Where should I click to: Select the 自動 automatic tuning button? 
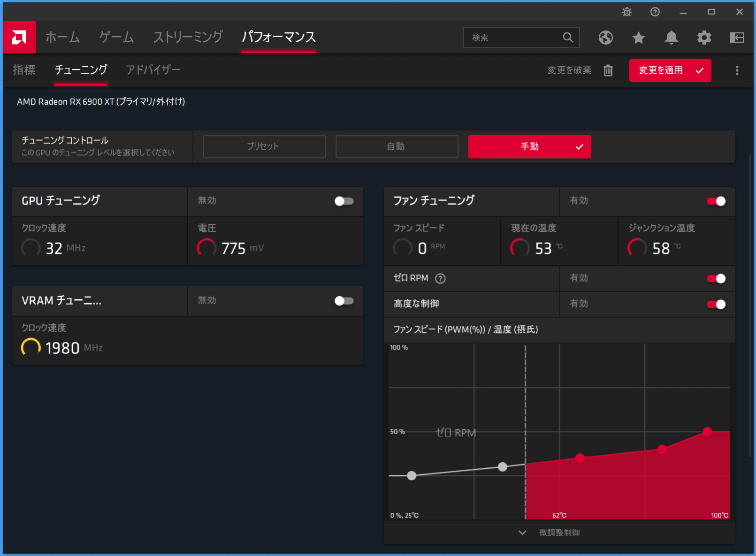click(x=397, y=146)
